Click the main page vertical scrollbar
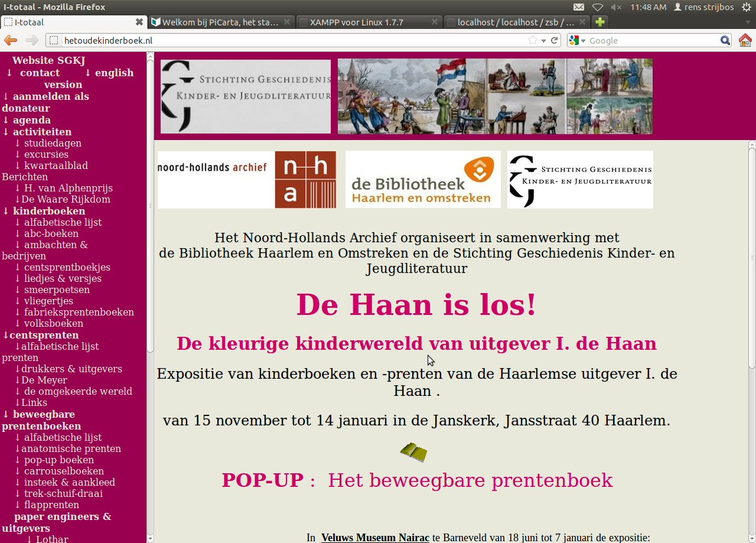Image resolution: width=756 pixels, height=543 pixels. [752, 257]
